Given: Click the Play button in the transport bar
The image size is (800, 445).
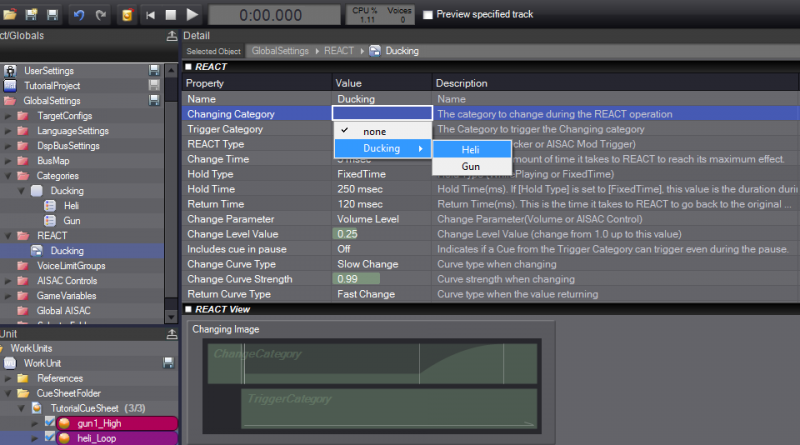Looking at the screenshot, I should click(x=193, y=14).
